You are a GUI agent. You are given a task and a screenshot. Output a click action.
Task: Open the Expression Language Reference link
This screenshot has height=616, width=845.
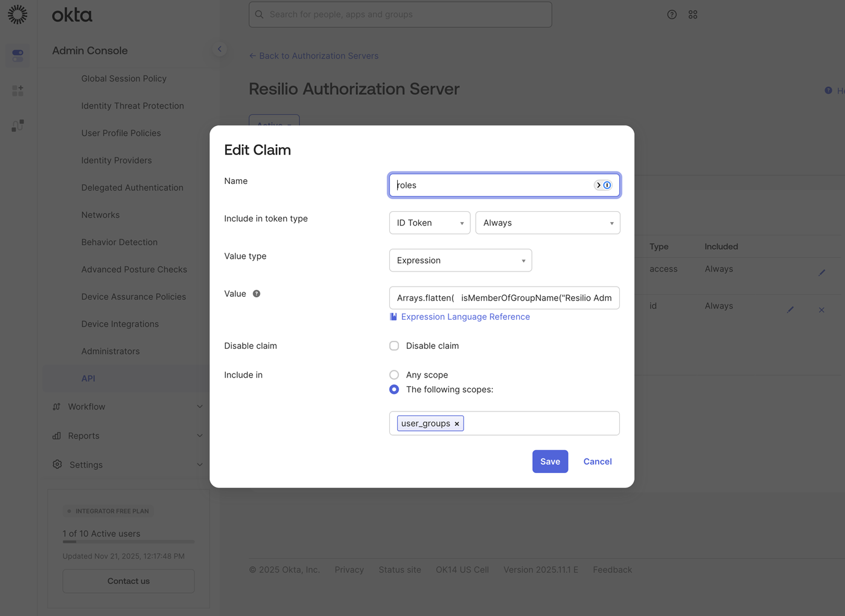[x=465, y=316]
